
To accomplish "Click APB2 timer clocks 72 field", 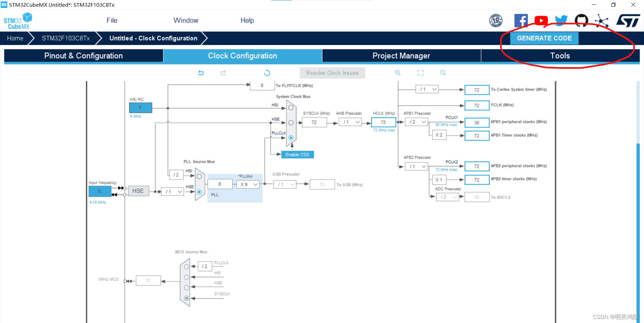I will click(x=477, y=180).
